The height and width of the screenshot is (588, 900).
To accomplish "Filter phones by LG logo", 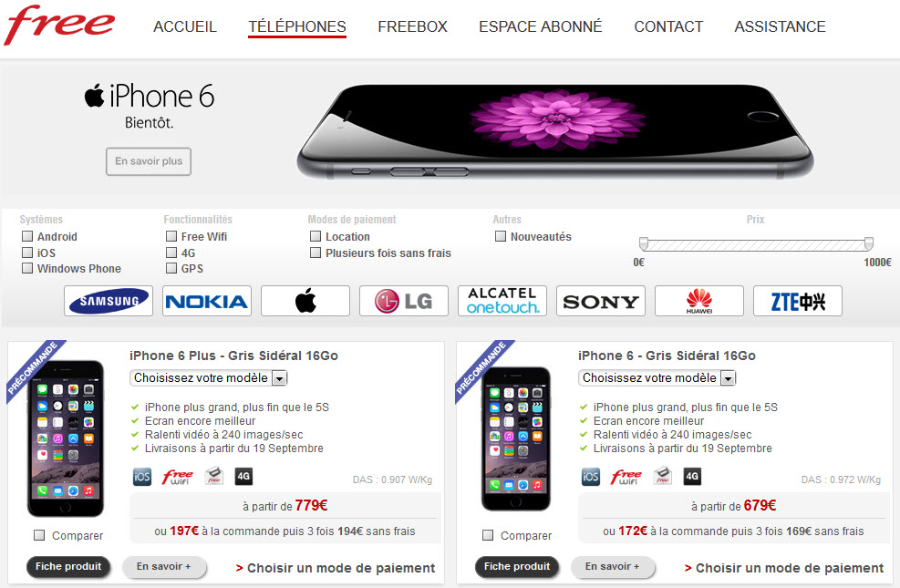I will tap(404, 301).
